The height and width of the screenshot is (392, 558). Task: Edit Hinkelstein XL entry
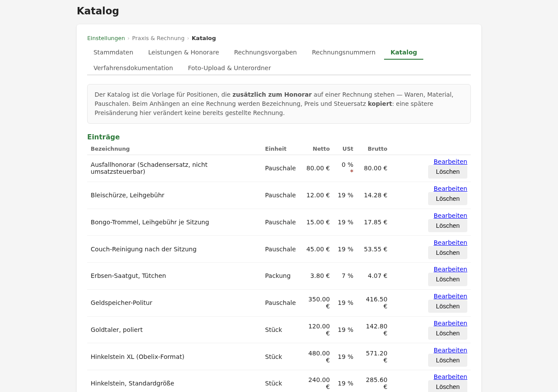coord(450,350)
